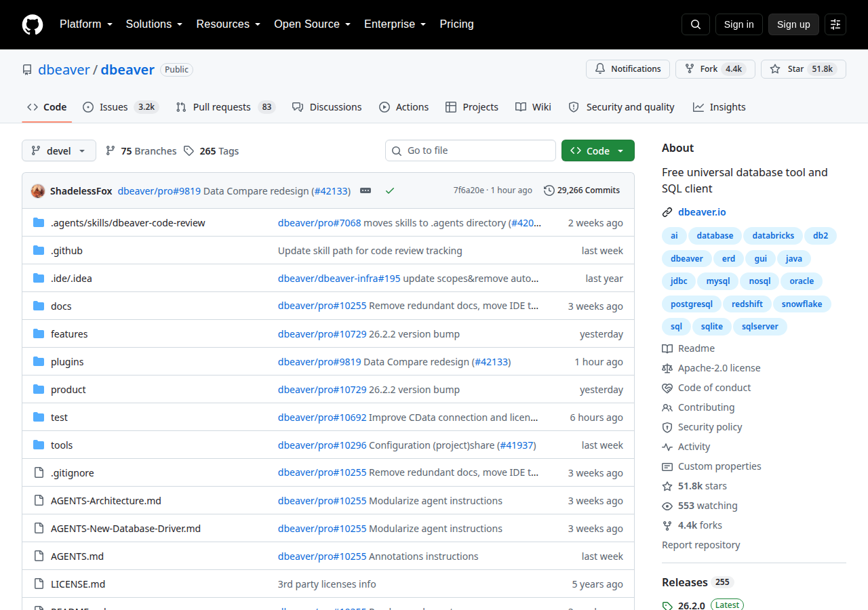Open appearance settings icon beside Sign up
The height and width of the screenshot is (610, 868).
[835, 24]
